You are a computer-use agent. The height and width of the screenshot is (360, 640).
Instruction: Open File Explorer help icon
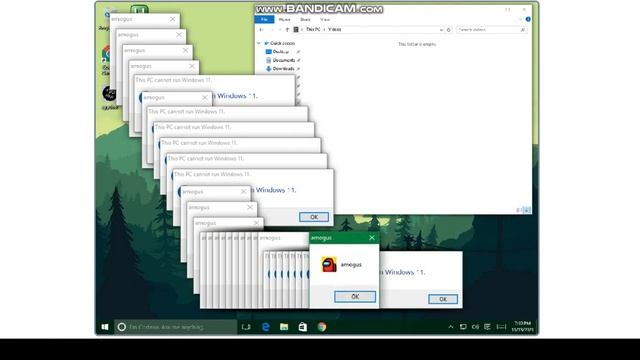[528, 19]
